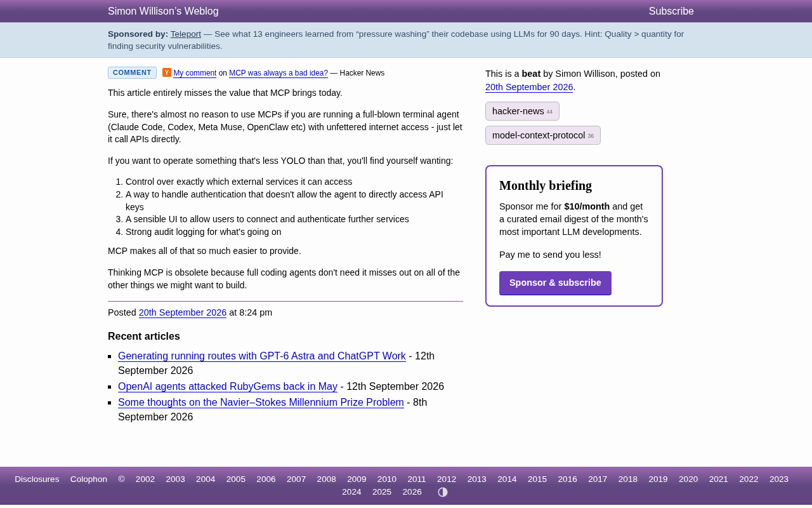Go to the 2021 archive

(x=719, y=479)
